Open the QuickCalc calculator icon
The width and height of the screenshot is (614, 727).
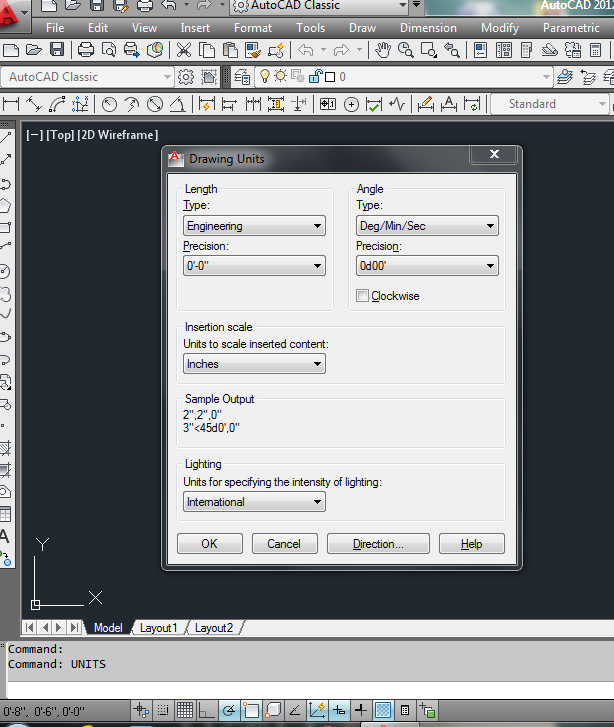pyautogui.click(x=595, y=50)
